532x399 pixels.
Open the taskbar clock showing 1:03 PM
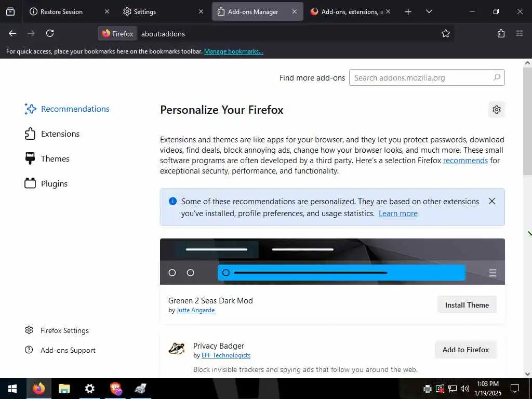pyautogui.click(x=488, y=389)
